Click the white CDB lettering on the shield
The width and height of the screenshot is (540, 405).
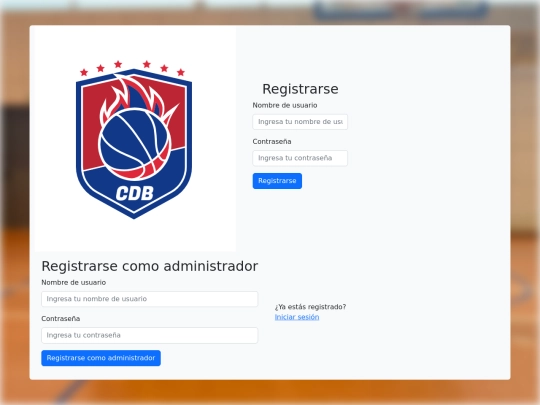click(135, 194)
